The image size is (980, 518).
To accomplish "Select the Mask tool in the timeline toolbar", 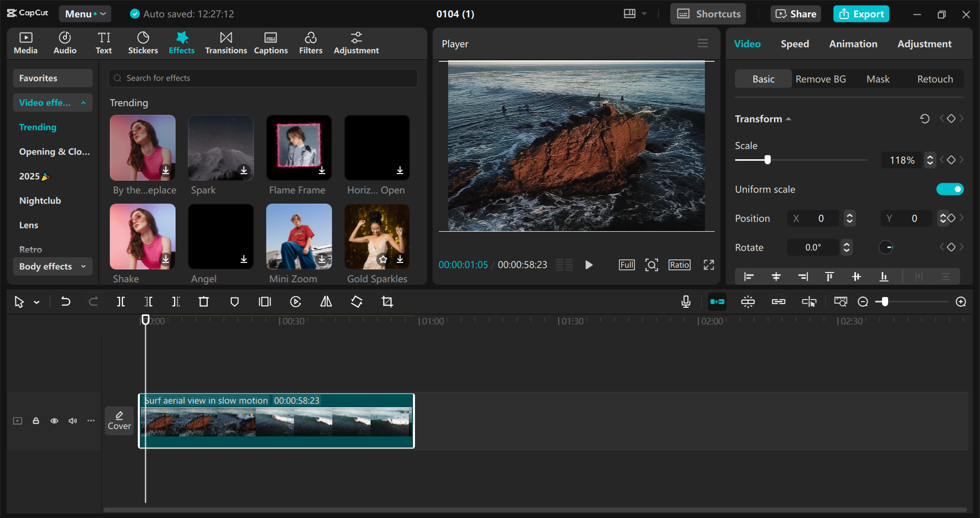I will pyautogui.click(x=234, y=302).
